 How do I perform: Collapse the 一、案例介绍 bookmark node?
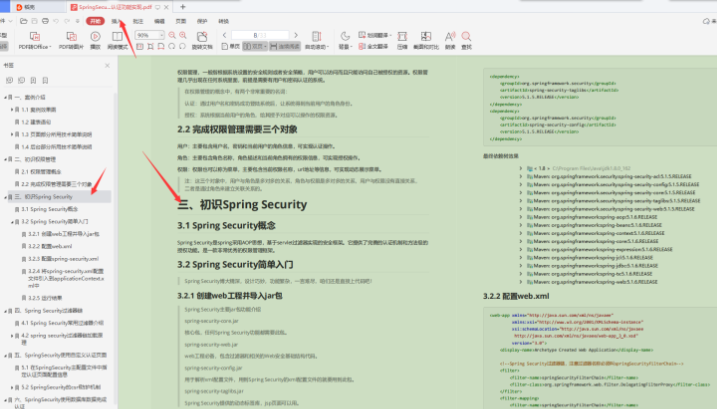point(5,97)
